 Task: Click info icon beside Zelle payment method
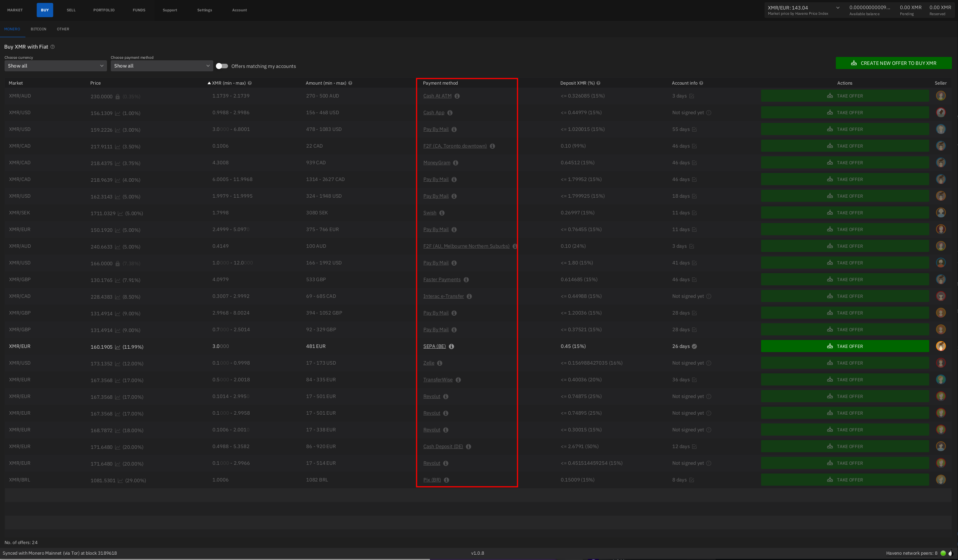coord(439,363)
